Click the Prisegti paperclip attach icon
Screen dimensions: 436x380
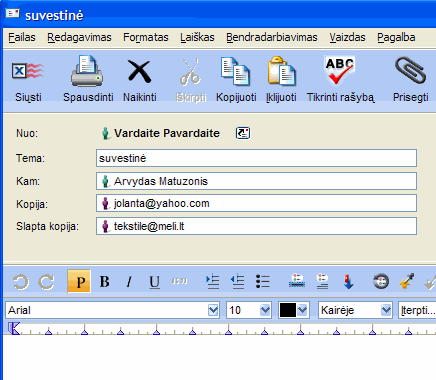(410, 70)
